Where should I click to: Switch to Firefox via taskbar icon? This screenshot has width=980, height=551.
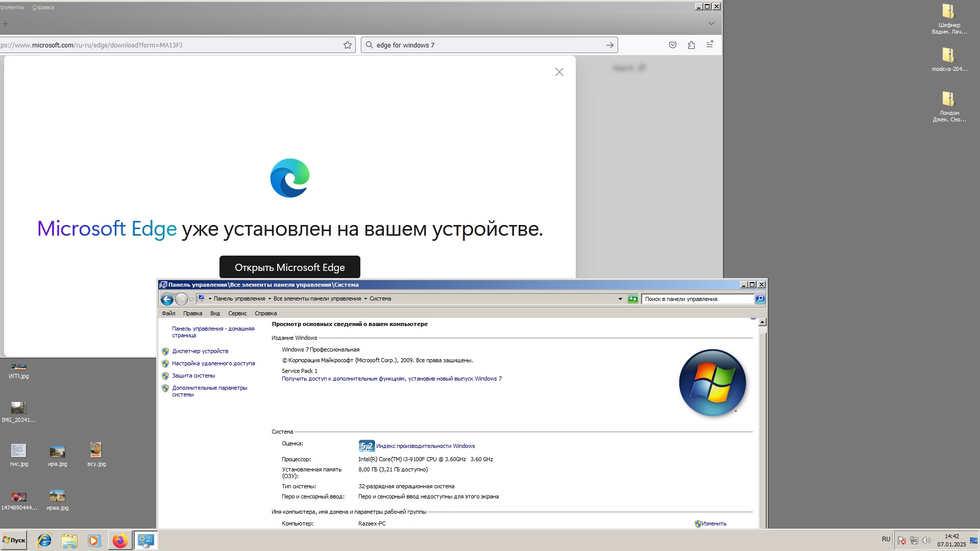pyautogui.click(x=120, y=540)
